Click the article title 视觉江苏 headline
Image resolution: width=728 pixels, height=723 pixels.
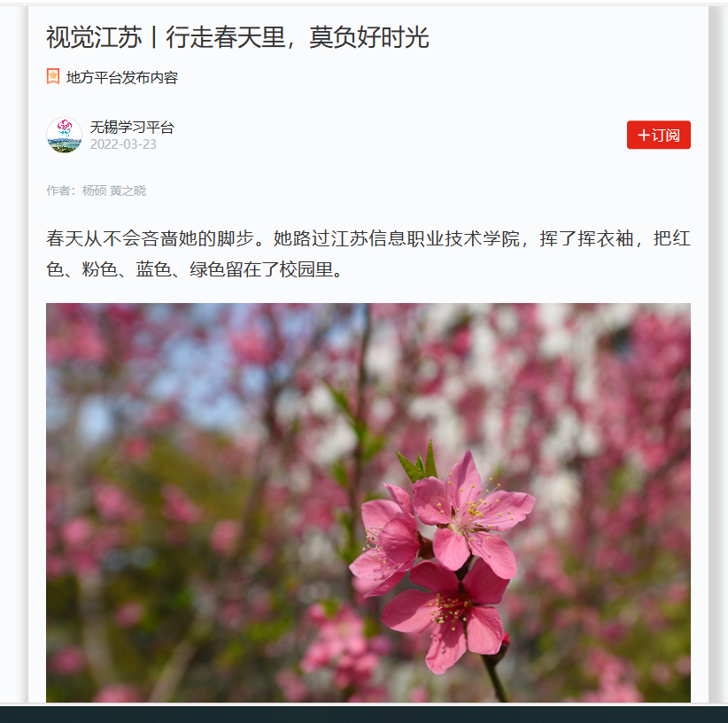237,37
